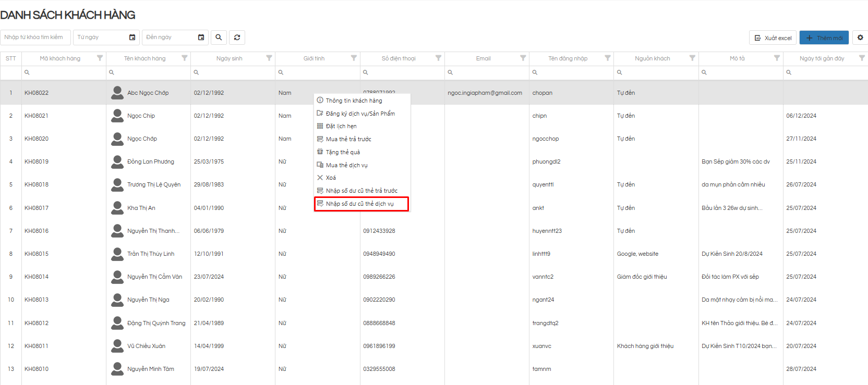The height and width of the screenshot is (385, 868).
Task: Open the Từ ngày calendar picker
Action: (132, 38)
